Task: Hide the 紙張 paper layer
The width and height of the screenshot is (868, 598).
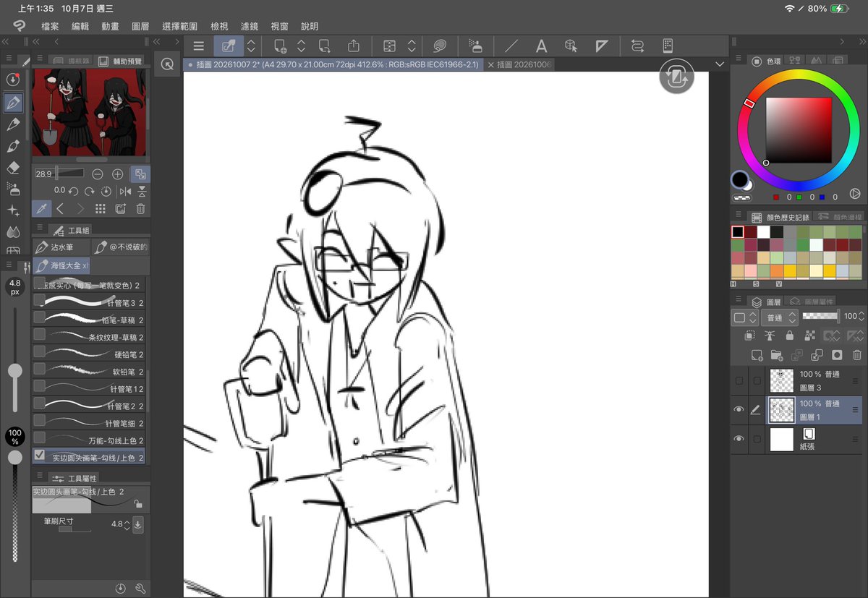Action: pos(739,439)
